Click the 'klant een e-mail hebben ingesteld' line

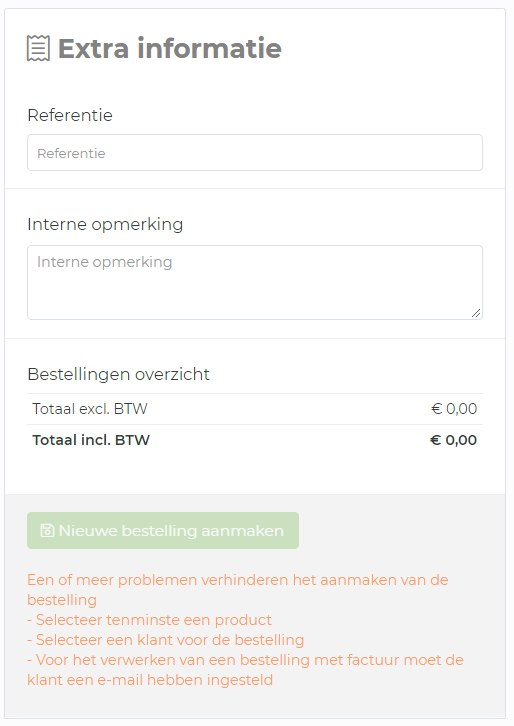[150, 680]
